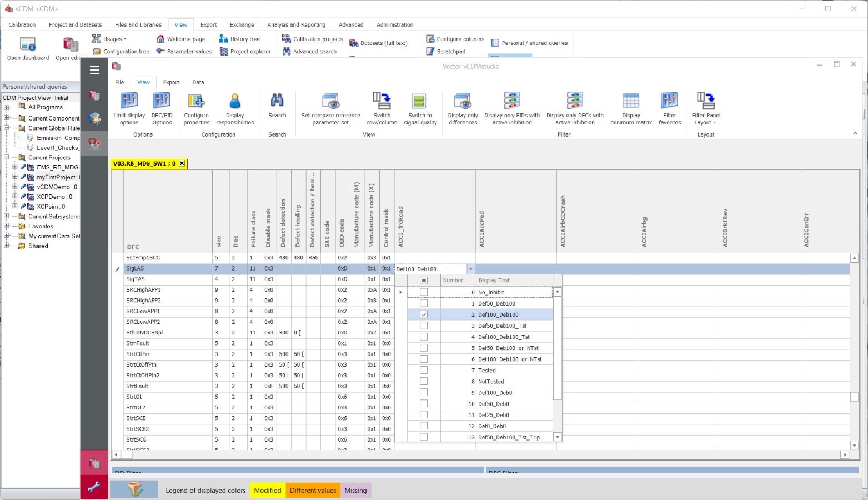Check the Def50_Deb100 option
Image resolution: width=868 pixels, height=500 pixels.
click(424, 303)
